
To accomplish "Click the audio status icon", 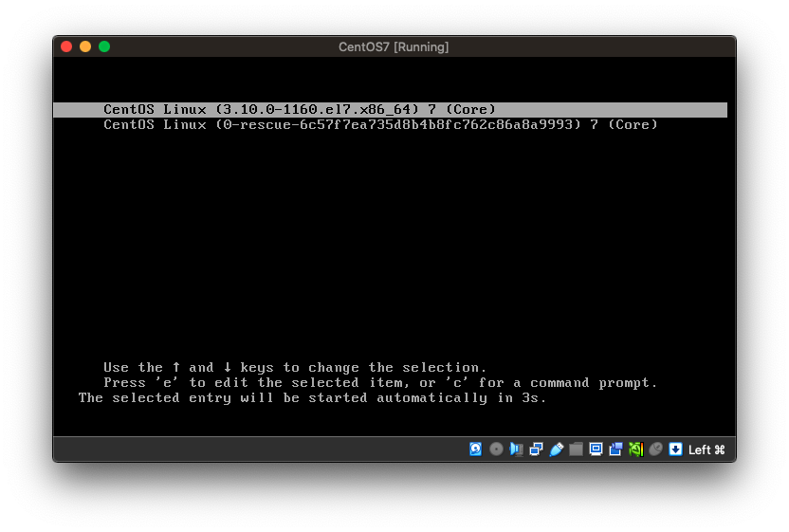I will (x=516, y=449).
